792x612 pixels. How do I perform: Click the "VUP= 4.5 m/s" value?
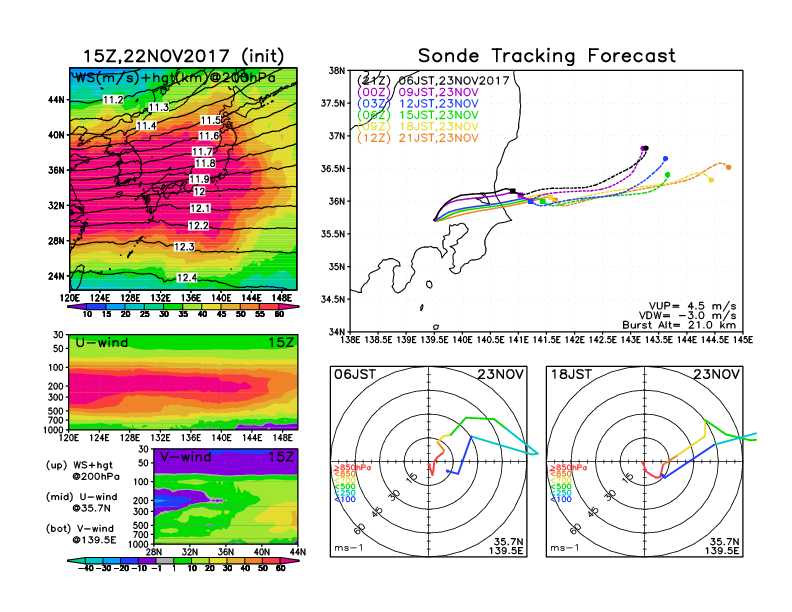(692, 306)
